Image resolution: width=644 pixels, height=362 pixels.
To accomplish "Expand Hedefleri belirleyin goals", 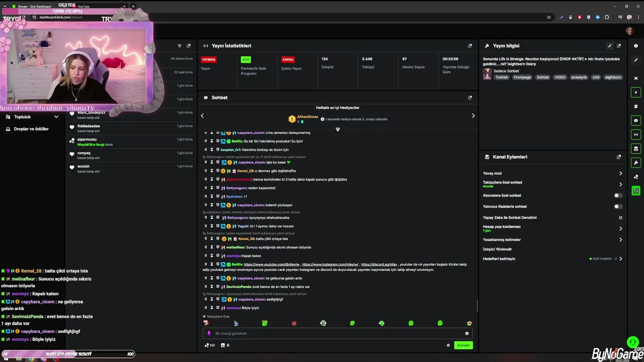I will (x=620, y=259).
